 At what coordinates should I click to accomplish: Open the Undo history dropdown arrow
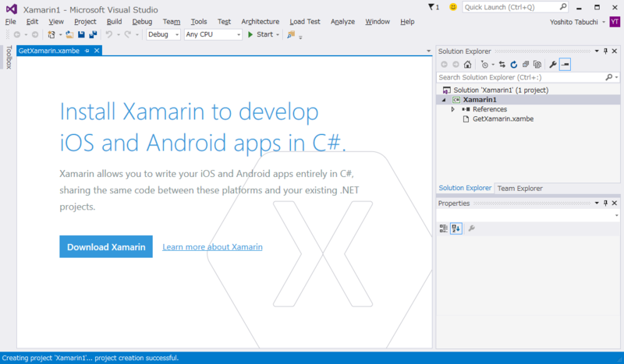point(119,34)
